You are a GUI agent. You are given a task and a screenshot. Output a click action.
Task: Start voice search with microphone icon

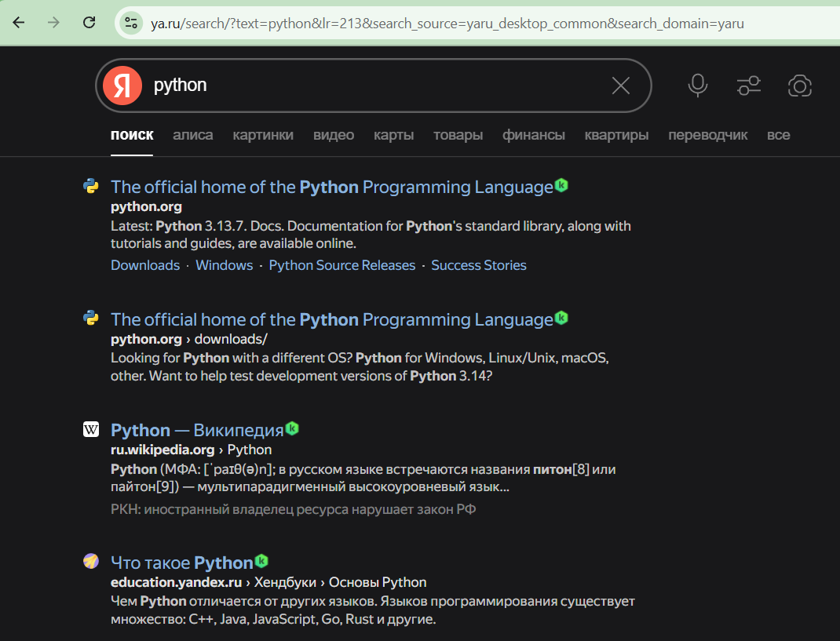point(697,86)
